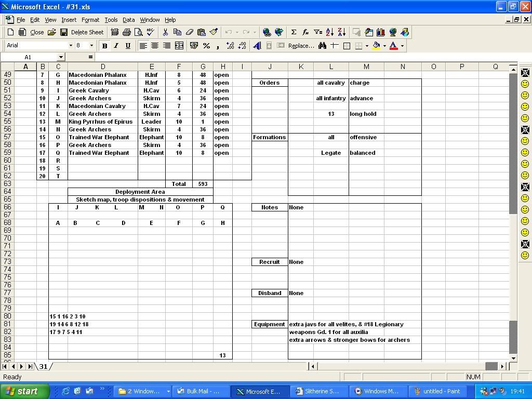The height and width of the screenshot is (399, 532).
Task: Toggle Bold formatting
Action: coord(104,46)
